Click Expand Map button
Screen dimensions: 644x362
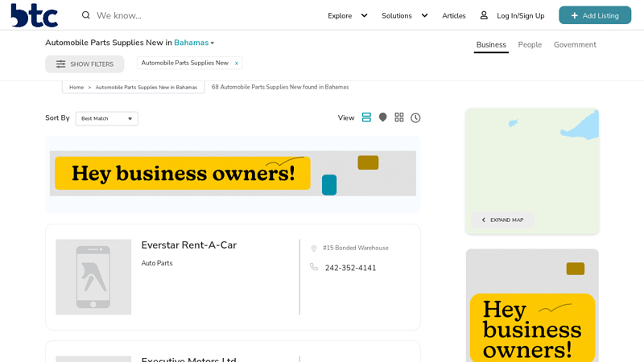pos(502,220)
